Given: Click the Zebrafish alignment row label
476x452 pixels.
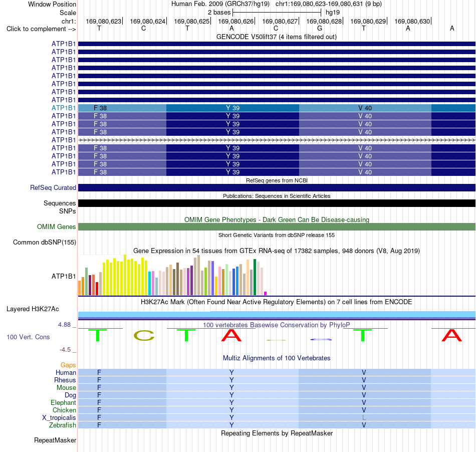Looking at the screenshot, I should (63, 425).
